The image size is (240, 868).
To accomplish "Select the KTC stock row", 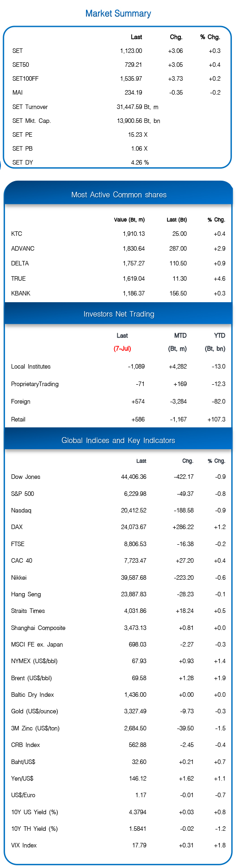I will (x=118, y=234).
